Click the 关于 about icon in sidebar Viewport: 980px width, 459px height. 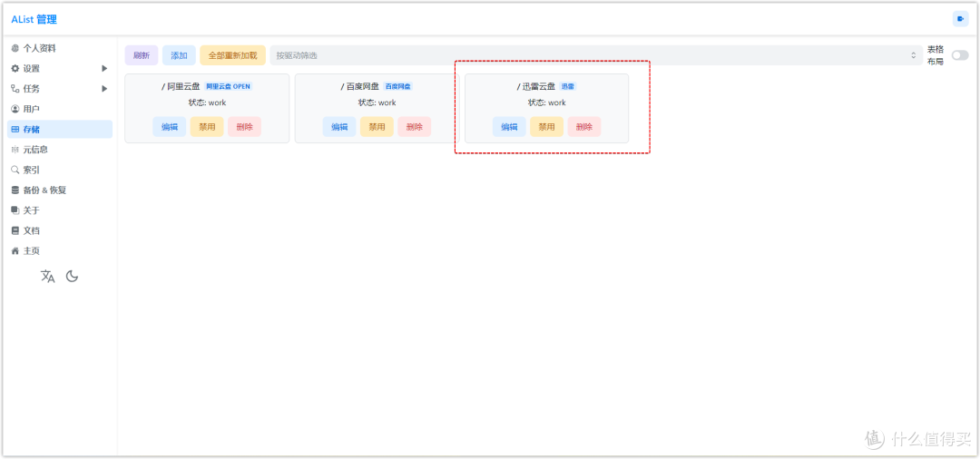coord(15,210)
